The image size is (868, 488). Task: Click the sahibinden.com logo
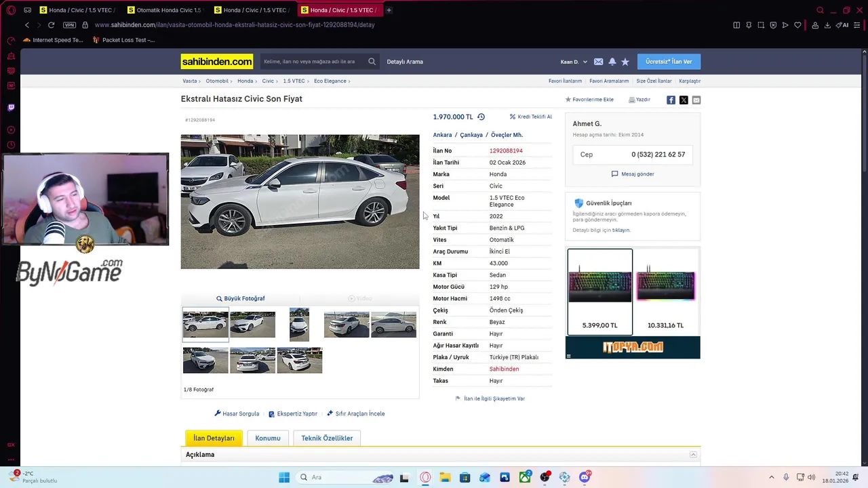pyautogui.click(x=217, y=62)
